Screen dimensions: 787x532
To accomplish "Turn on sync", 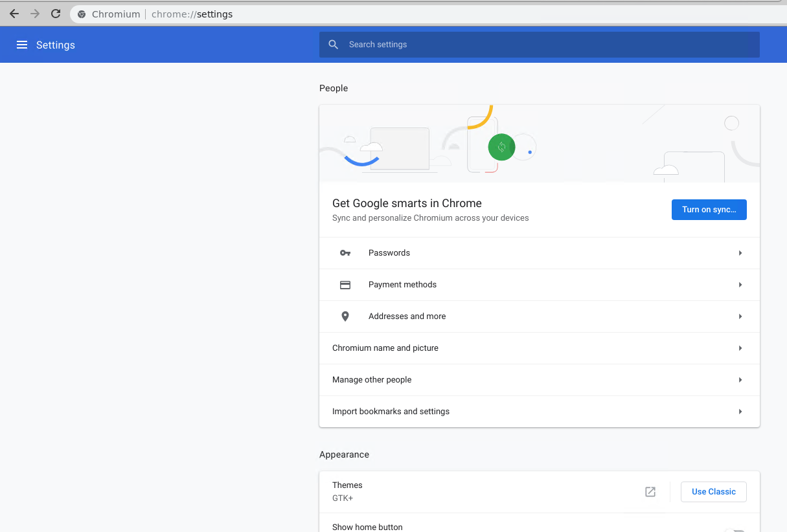I will tap(709, 210).
